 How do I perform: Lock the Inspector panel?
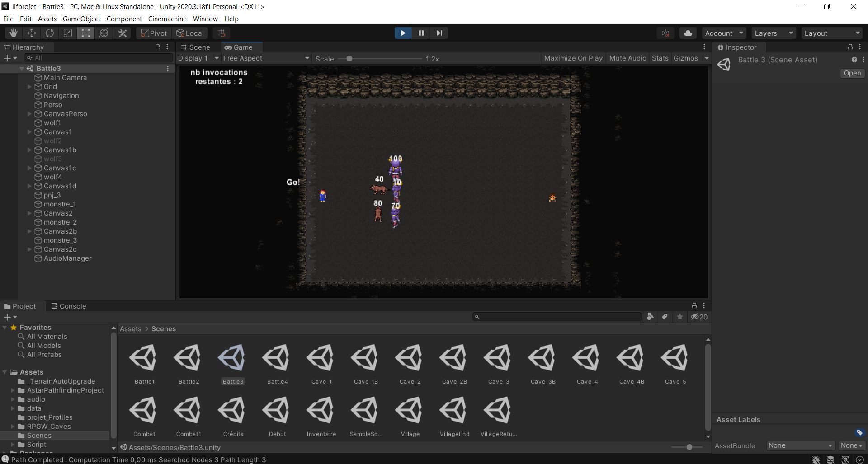pyautogui.click(x=850, y=47)
